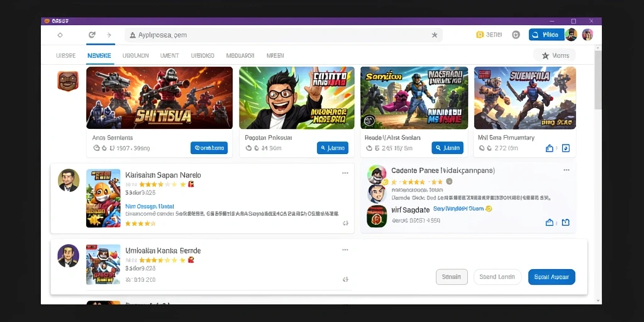Viewport: 644px width, 322px height.
Task: Click the clock icon in the Anta Semlents card
Action: click(x=97, y=148)
